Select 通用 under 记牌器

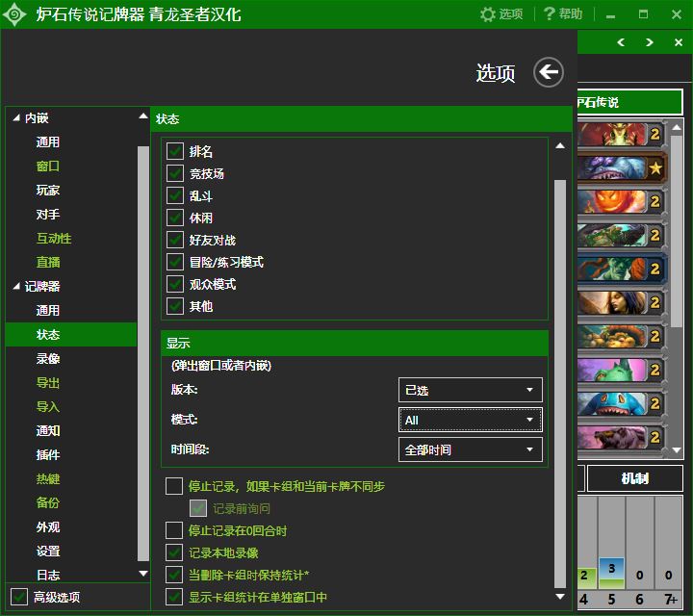[x=48, y=311]
